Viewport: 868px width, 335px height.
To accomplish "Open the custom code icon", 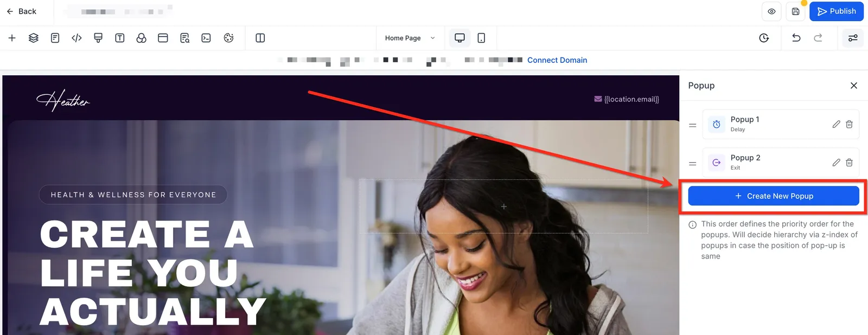I will tap(76, 38).
